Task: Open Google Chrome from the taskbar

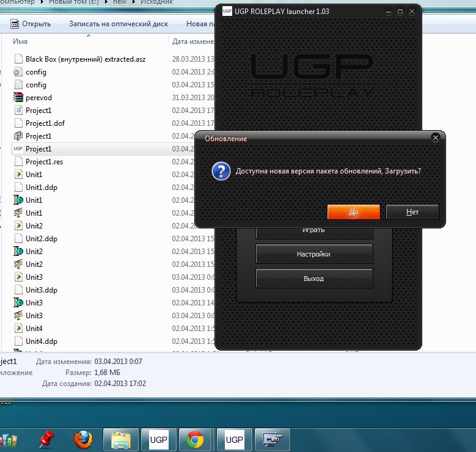Action: [x=195, y=440]
